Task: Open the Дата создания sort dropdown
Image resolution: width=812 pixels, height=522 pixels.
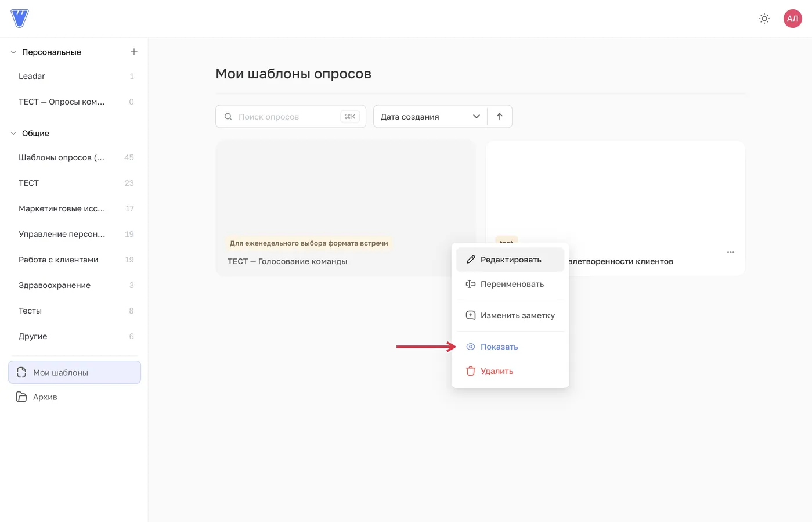Action: (x=430, y=117)
